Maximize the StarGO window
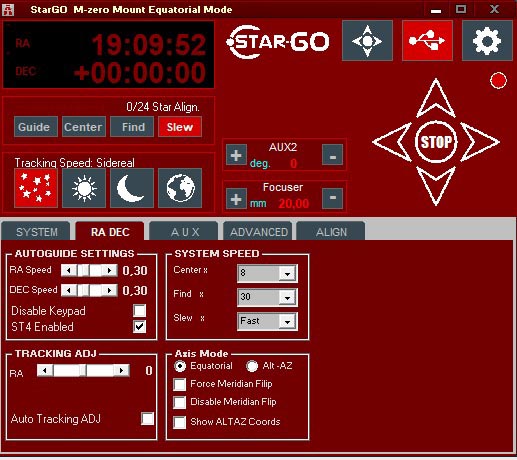The image size is (517, 460). click(x=461, y=9)
